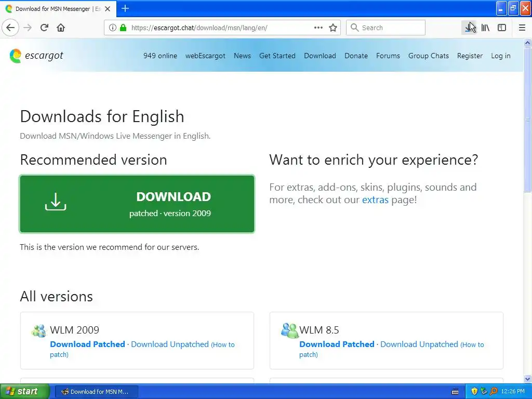This screenshot has width=532, height=399.
Task: Open the News nav item
Action: [x=242, y=56]
